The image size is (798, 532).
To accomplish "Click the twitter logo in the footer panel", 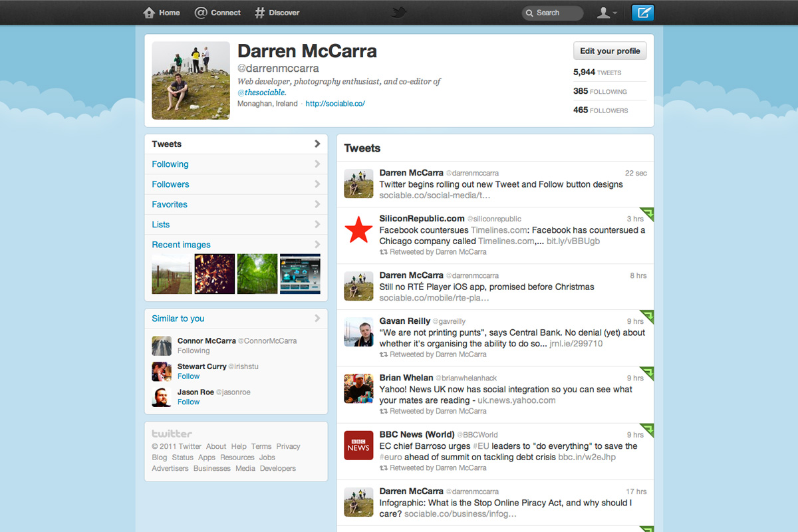I will coord(172,433).
